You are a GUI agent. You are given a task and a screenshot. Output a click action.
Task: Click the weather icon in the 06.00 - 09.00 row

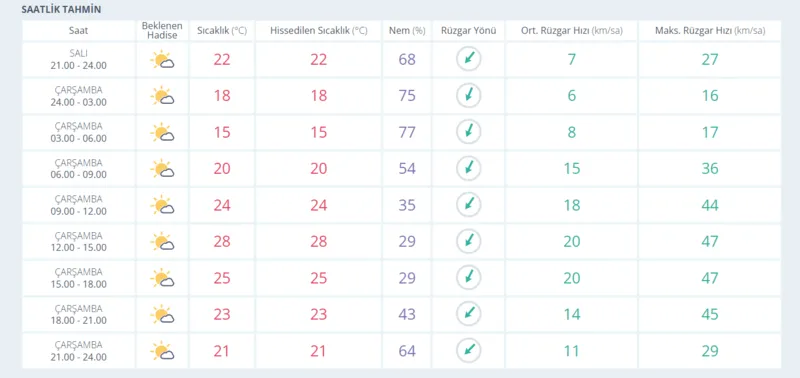pyautogui.click(x=162, y=169)
